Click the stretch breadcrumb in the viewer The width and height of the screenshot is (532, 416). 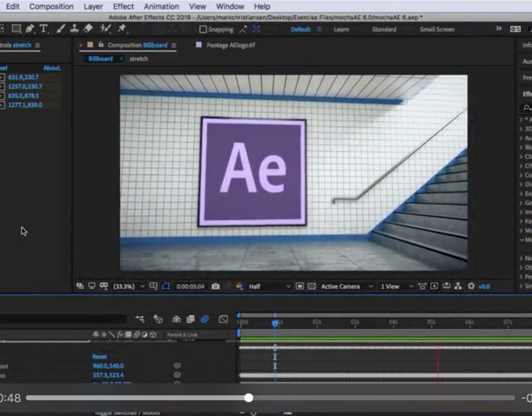(x=139, y=59)
